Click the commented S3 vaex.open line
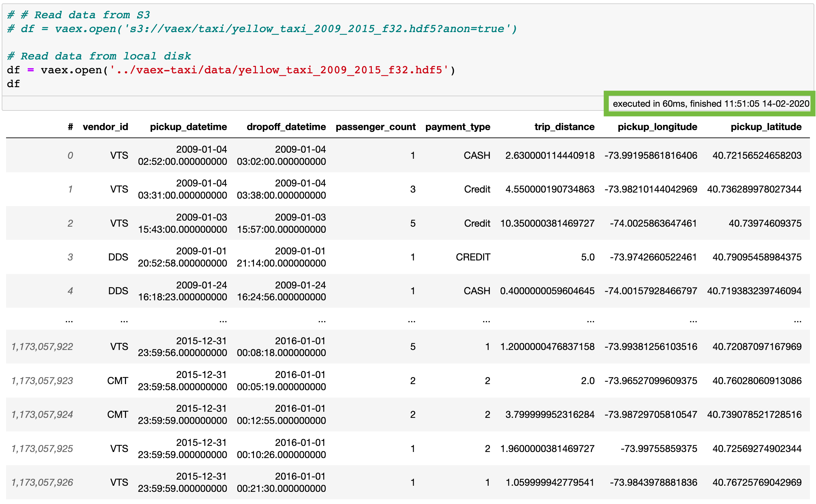816x504 pixels. [262, 29]
